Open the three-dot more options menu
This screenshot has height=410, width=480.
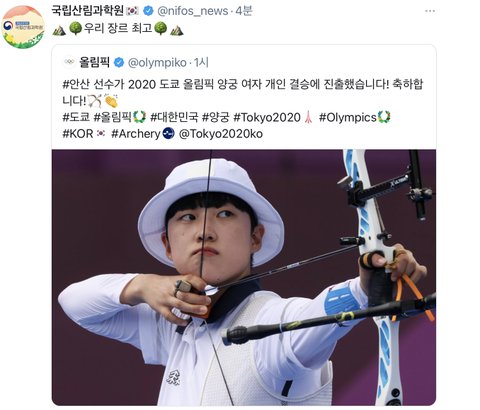pyautogui.click(x=430, y=11)
